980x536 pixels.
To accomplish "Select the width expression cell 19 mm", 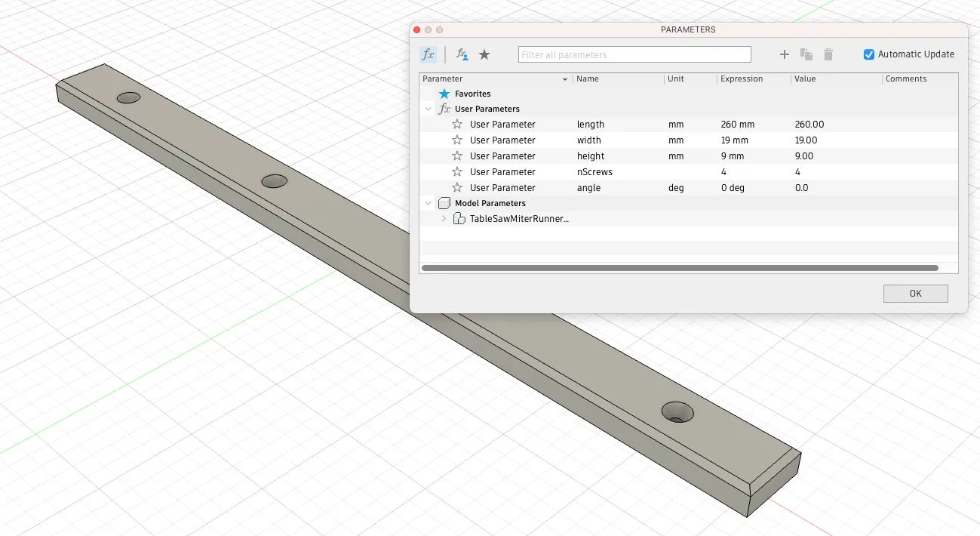I will (735, 140).
